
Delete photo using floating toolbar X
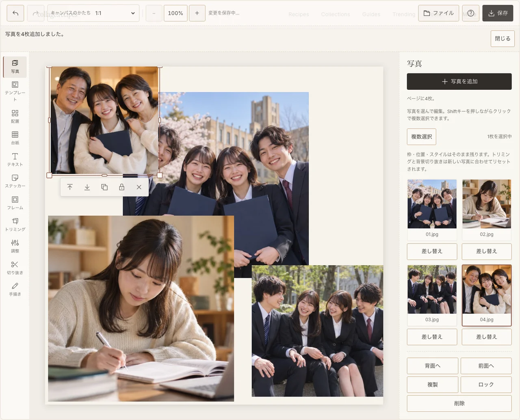pos(139,187)
